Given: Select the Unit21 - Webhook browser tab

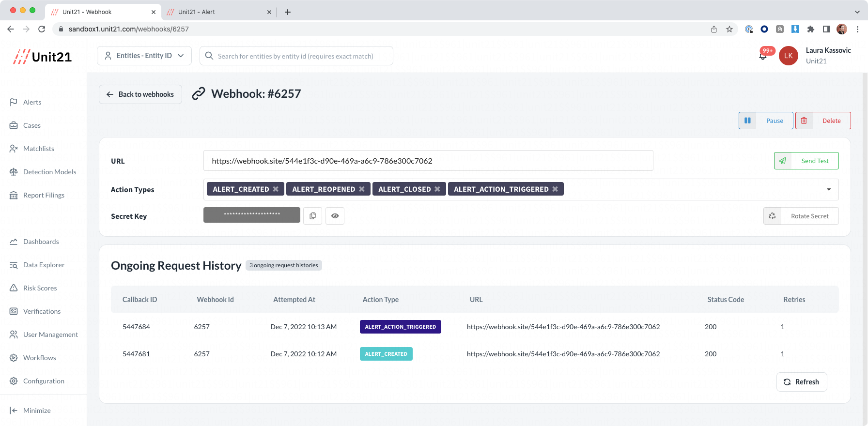Looking at the screenshot, I should point(103,12).
